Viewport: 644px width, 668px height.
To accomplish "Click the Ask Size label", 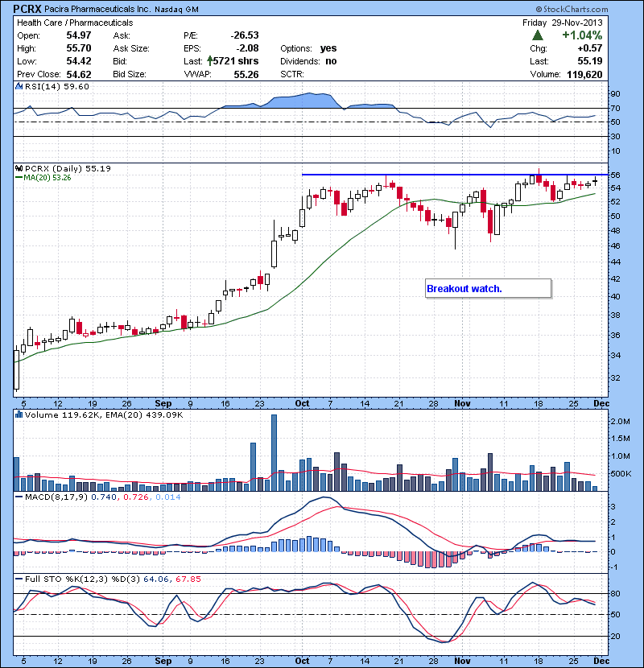I will click(x=131, y=48).
